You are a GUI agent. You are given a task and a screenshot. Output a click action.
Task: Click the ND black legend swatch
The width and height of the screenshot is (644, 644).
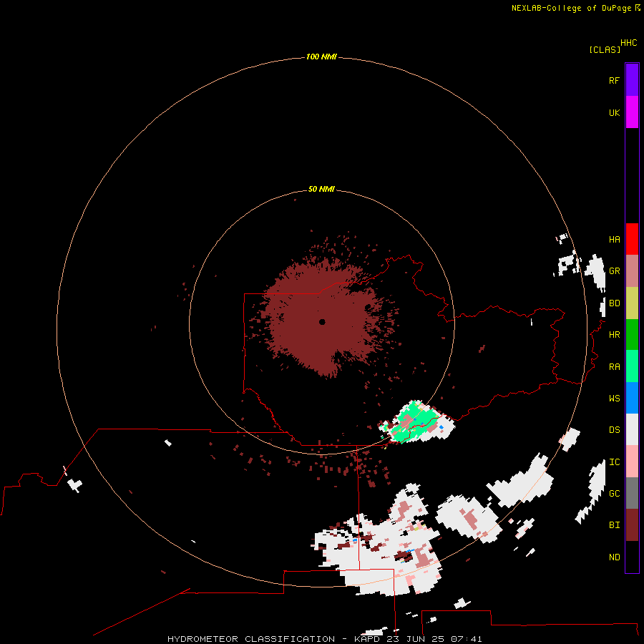[632, 557]
